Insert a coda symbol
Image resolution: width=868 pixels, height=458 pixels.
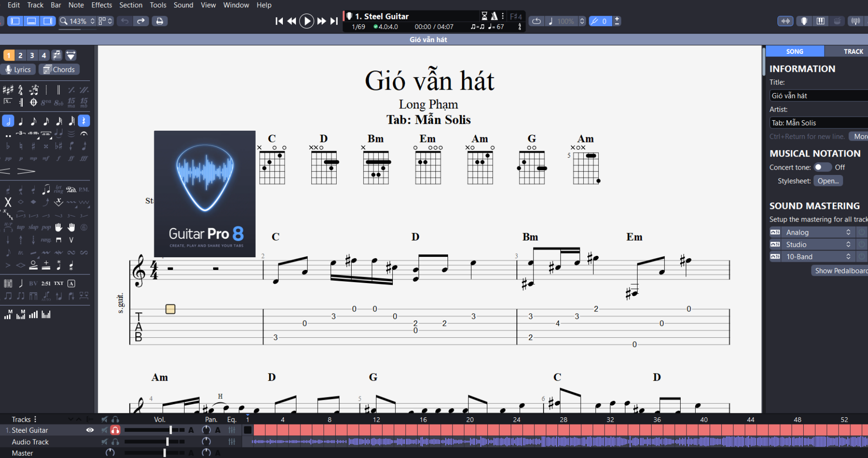click(x=33, y=102)
